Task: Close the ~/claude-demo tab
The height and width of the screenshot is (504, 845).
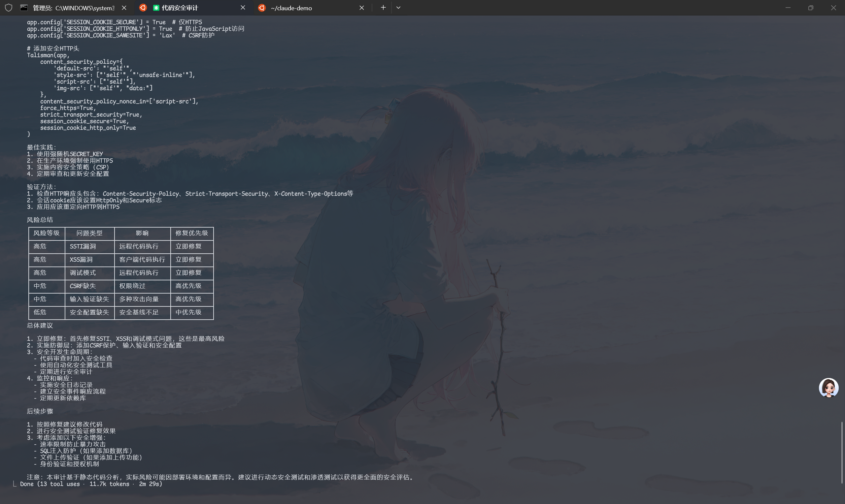Action: [x=361, y=8]
